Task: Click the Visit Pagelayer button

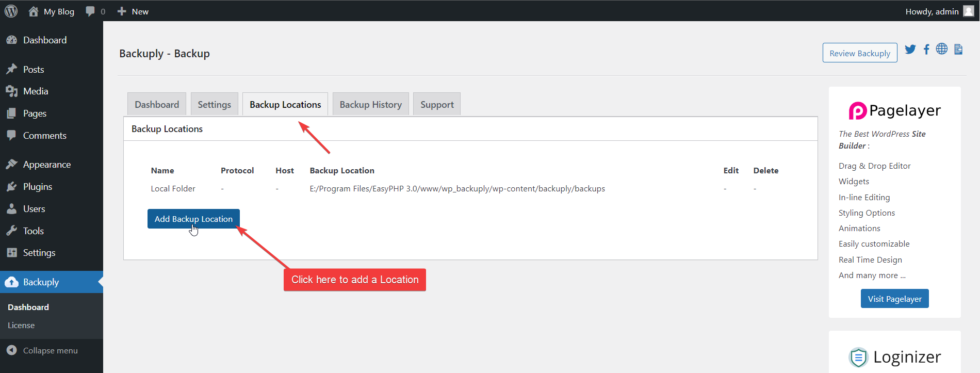Action: click(894, 299)
